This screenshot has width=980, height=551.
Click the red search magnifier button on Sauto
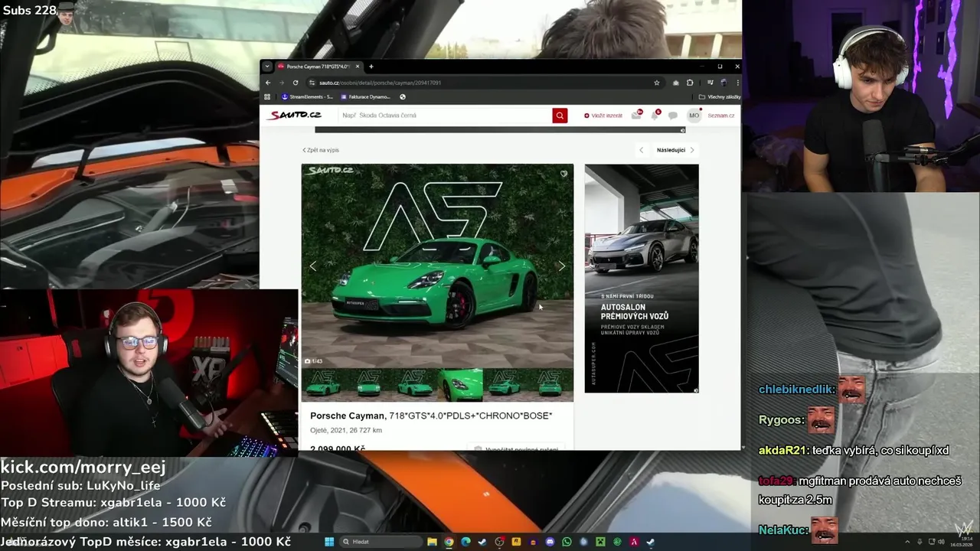560,116
